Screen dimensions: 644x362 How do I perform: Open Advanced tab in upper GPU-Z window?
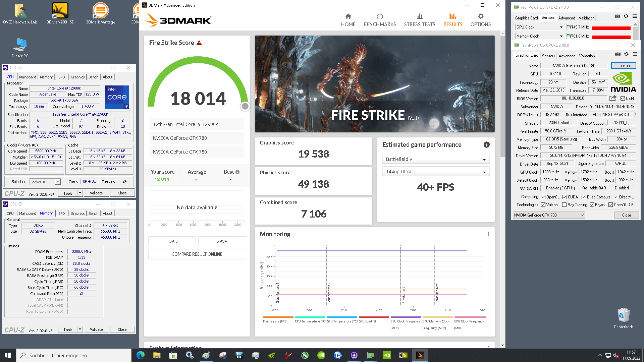pos(567,18)
